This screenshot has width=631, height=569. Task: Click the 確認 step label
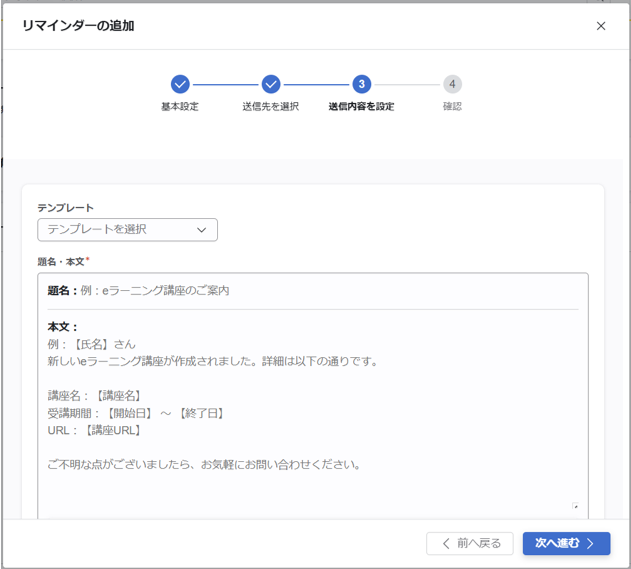[452, 107]
